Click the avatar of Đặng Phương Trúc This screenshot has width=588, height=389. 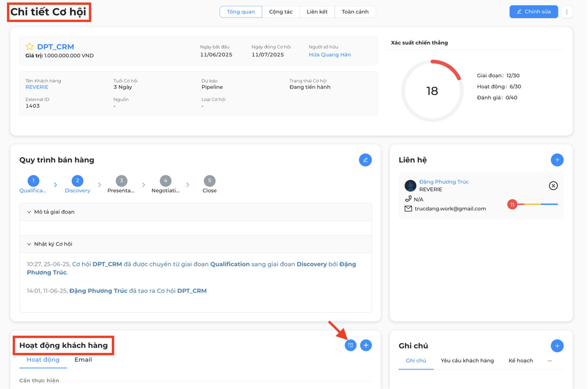pyautogui.click(x=410, y=185)
